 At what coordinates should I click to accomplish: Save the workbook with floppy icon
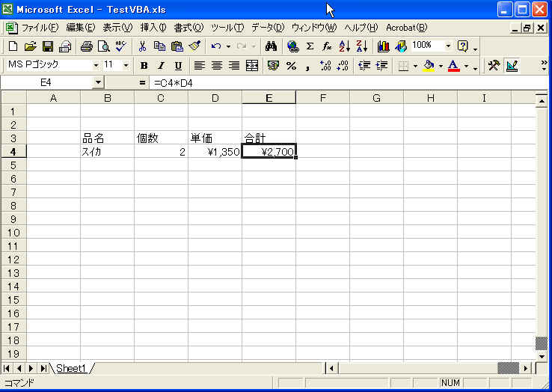point(48,46)
